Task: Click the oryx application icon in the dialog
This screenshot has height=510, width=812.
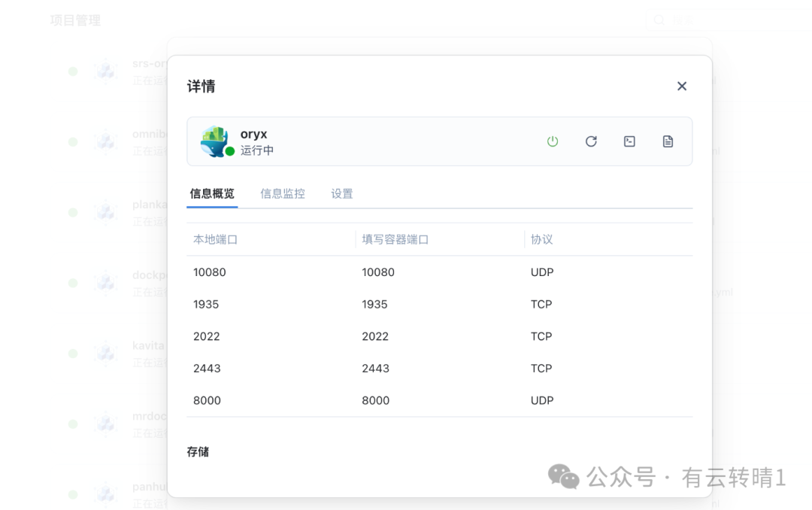Action: tap(215, 141)
